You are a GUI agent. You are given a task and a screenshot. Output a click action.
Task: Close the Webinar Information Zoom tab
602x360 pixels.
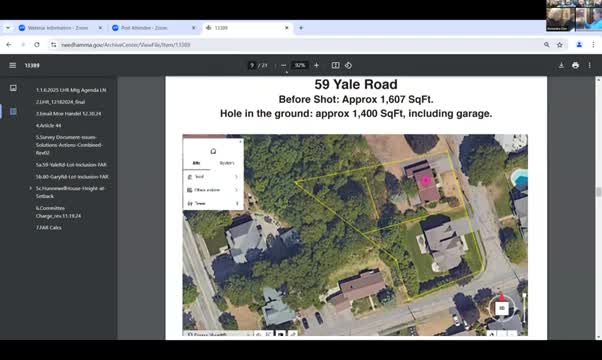[x=100, y=28]
